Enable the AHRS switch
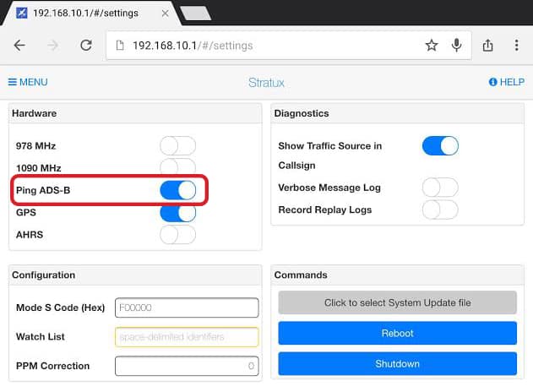The height and width of the screenshot is (392, 533). pyautogui.click(x=177, y=235)
